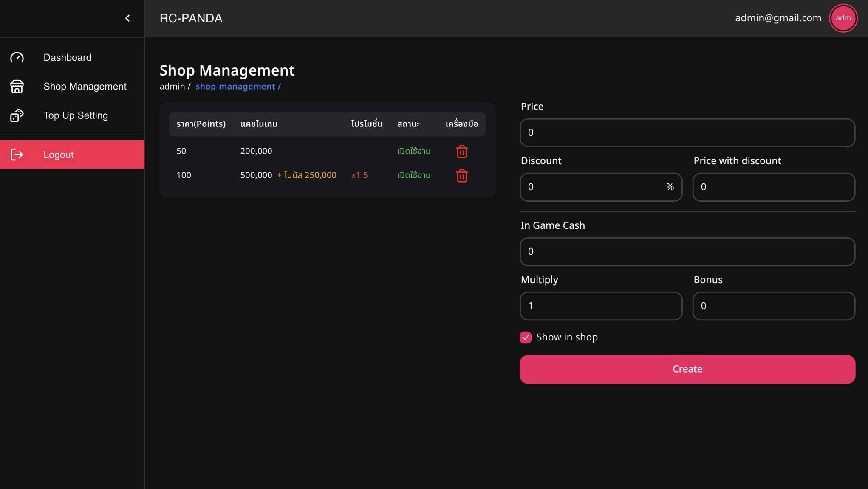The image size is (868, 489).
Task: Click the Shop Management page heading
Action: click(x=227, y=70)
